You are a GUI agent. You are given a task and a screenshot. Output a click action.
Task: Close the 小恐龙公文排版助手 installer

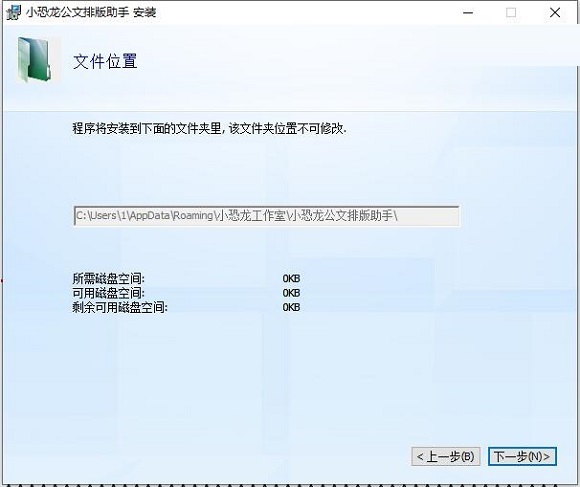tap(554, 13)
